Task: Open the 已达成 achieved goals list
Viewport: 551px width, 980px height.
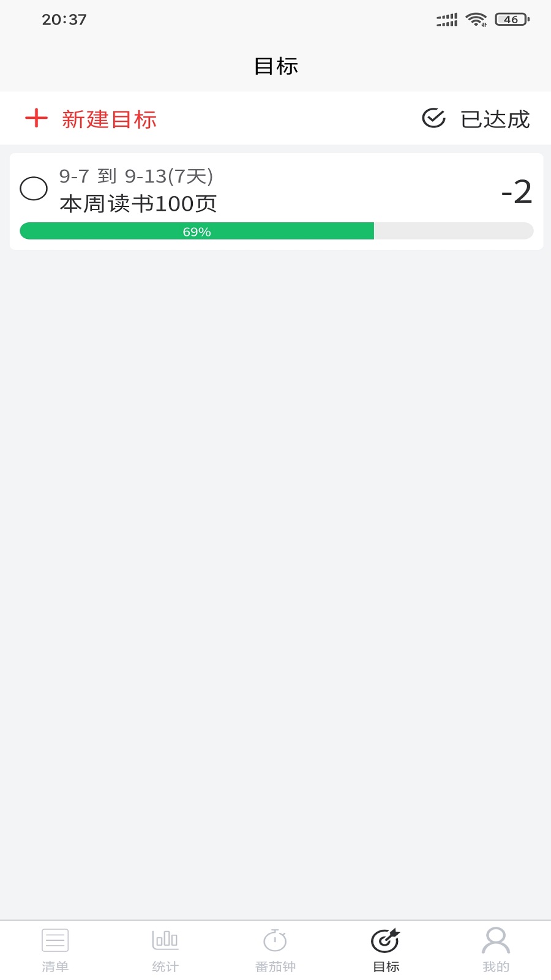Action: coord(495,119)
